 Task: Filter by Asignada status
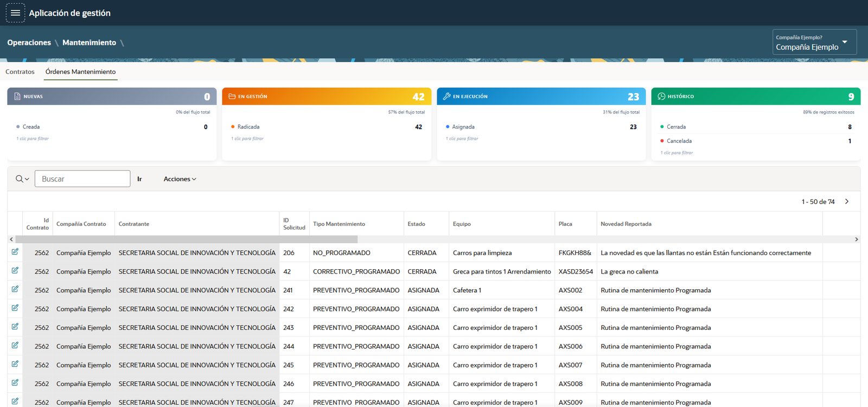(542, 126)
